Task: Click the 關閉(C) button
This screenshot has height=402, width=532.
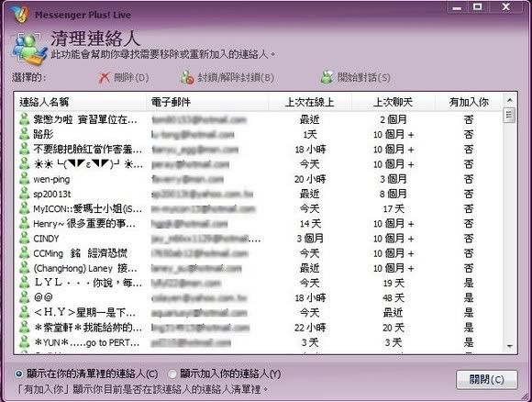Action: point(487,379)
